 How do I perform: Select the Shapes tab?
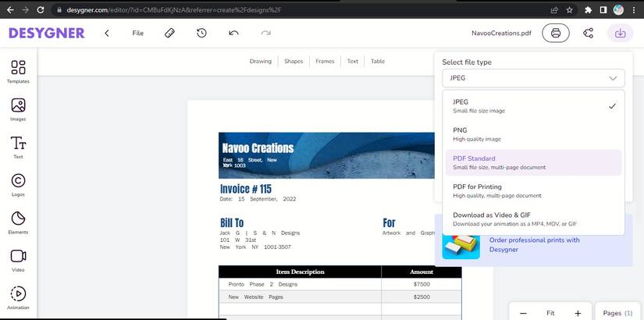pos(294,61)
